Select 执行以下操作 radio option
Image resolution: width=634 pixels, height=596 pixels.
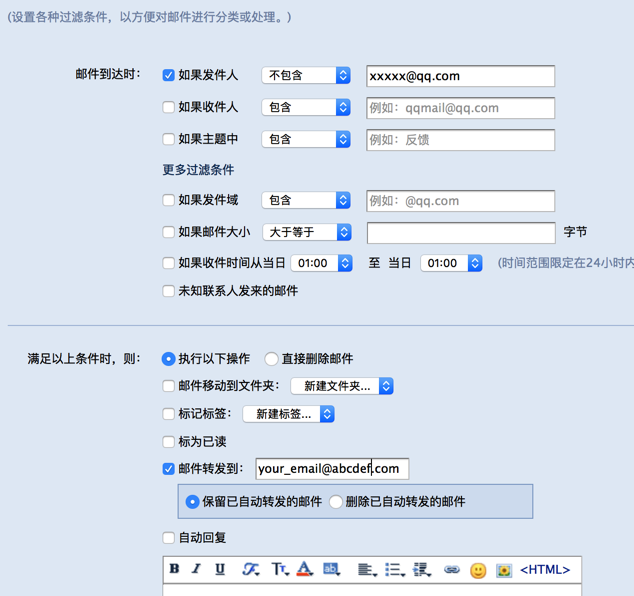click(168, 359)
